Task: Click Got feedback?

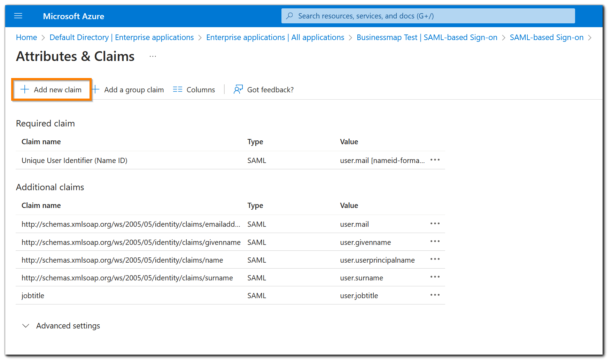Action: 264,90
